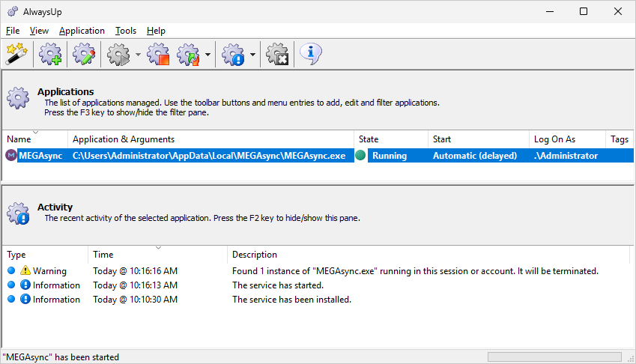This screenshot has height=364, width=636.
Task: Click the Restart Application gear icon
Action: click(188, 55)
